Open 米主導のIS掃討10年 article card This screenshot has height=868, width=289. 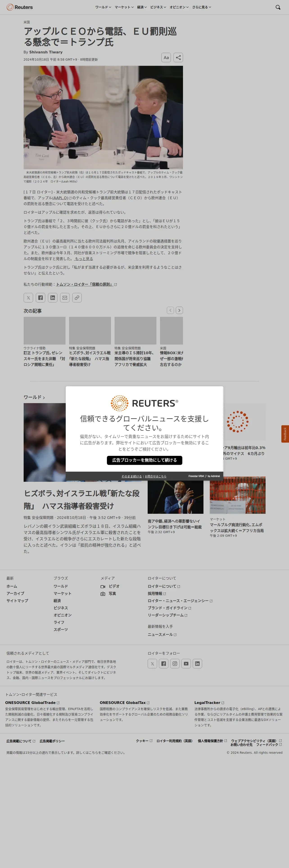click(x=135, y=342)
